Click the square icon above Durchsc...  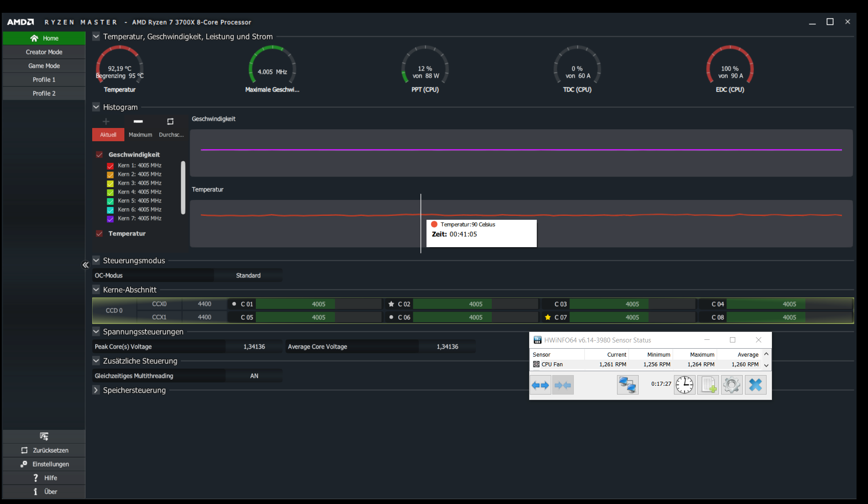pyautogui.click(x=170, y=121)
